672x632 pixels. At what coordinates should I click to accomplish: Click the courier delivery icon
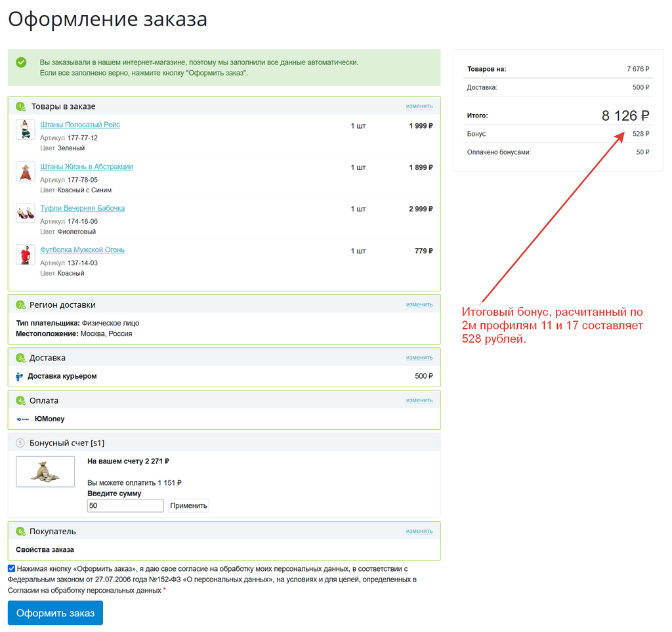pyautogui.click(x=19, y=377)
